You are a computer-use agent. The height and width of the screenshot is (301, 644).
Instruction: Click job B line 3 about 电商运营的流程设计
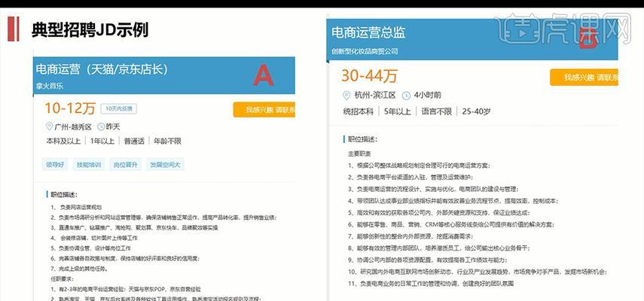pyautogui.click(x=433, y=189)
